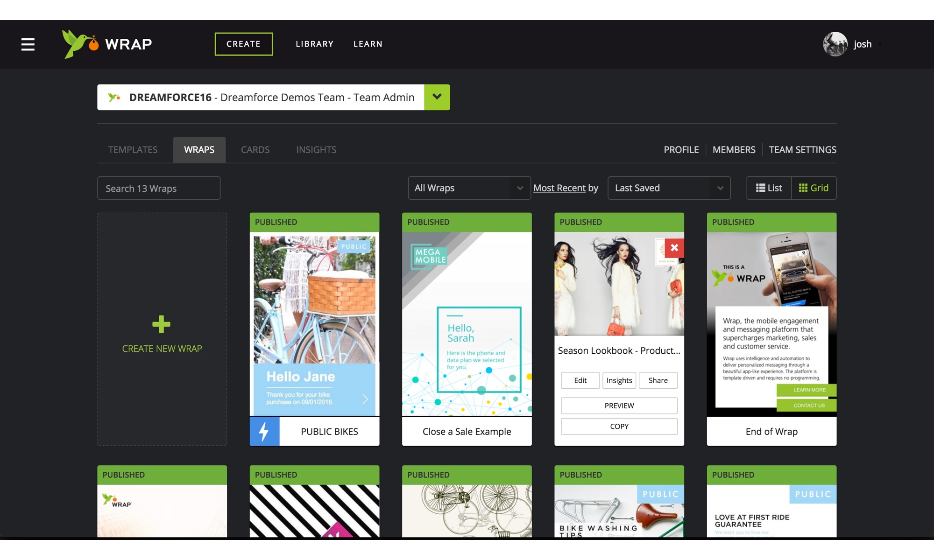This screenshot has height=560, width=934.
Task: Open the CARDS tab
Action: [x=255, y=150]
